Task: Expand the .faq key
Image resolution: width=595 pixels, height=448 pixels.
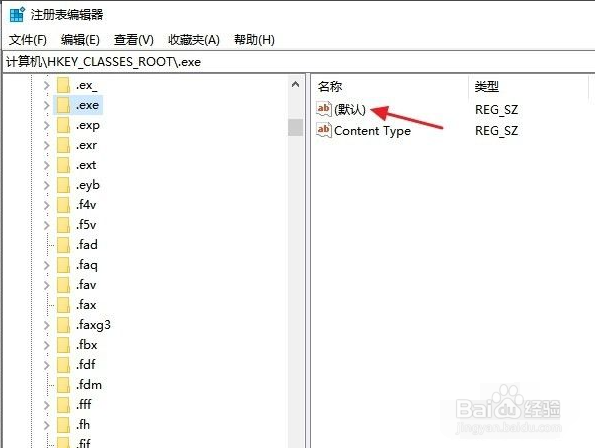Action: [47, 265]
